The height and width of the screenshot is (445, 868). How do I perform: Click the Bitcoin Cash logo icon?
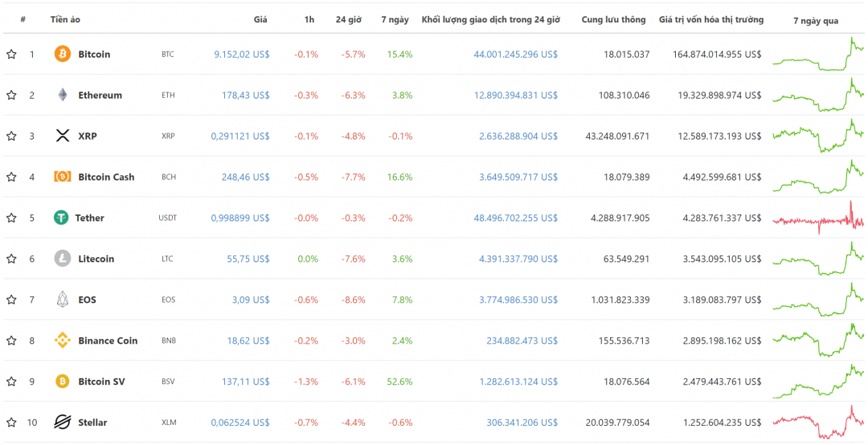63,177
